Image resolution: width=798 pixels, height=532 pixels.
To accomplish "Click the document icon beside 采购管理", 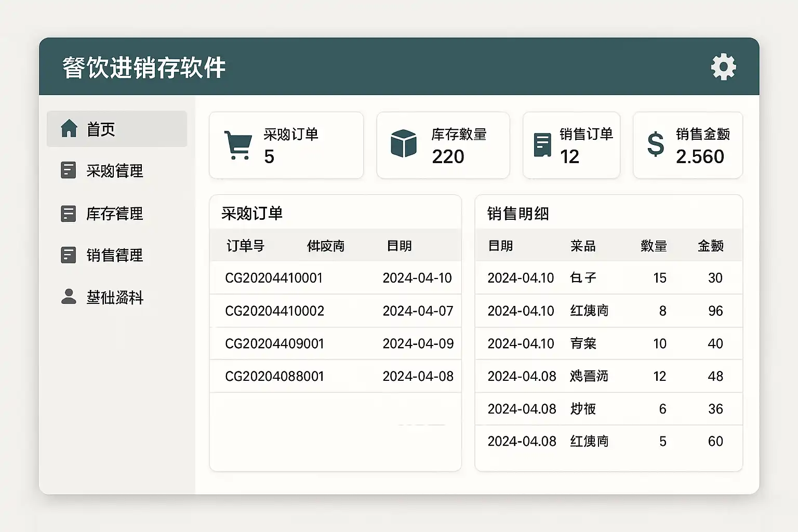I will [x=69, y=170].
